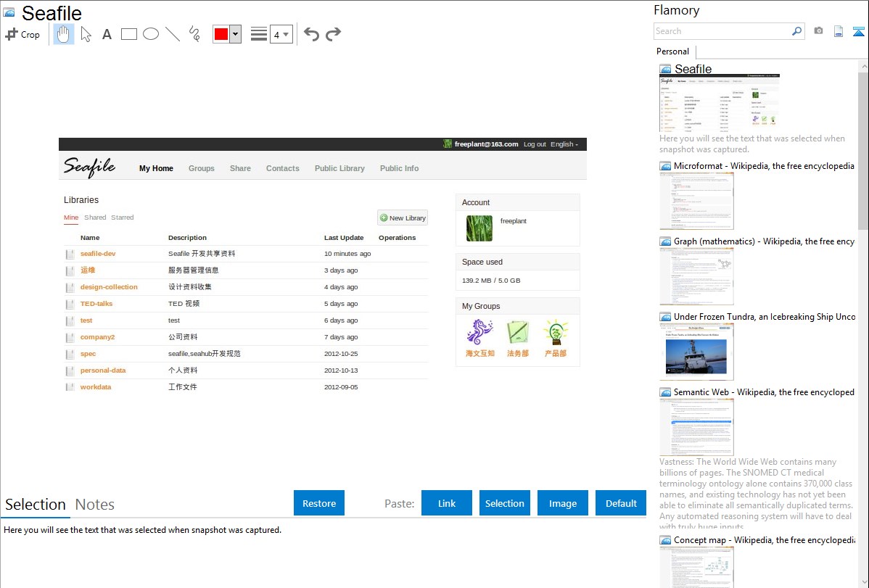The width and height of the screenshot is (869, 588).
Task: Activate the hand pan tool
Action: point(64,34)
